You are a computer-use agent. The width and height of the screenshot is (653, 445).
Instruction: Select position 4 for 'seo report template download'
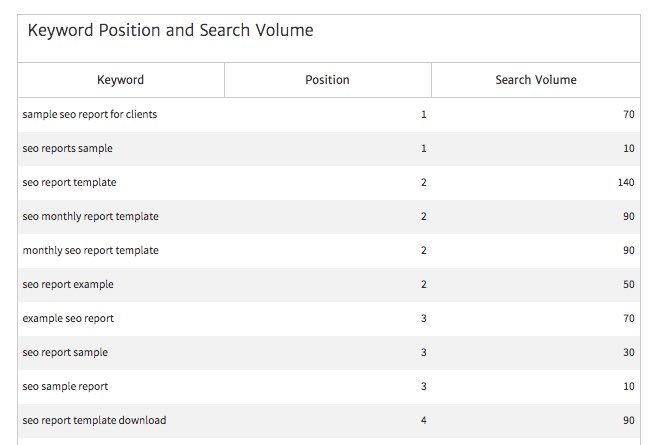(423, 420)
